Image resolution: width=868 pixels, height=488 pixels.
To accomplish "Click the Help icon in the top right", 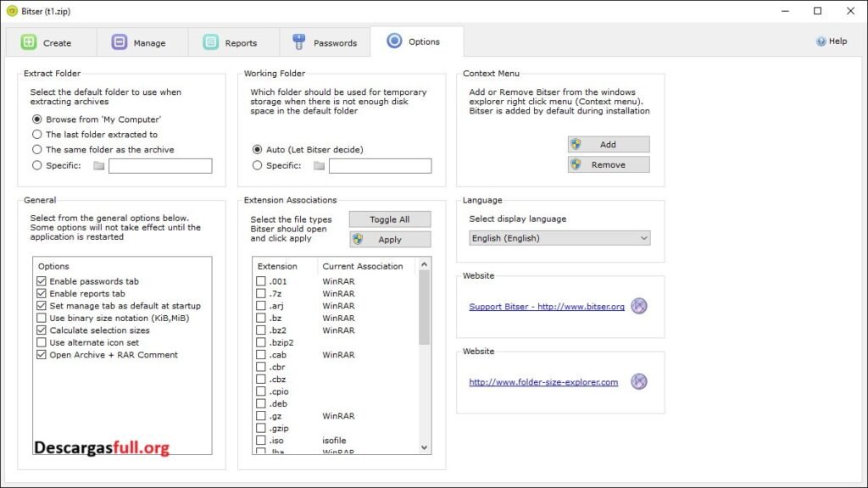I will (x=819, y=41).
